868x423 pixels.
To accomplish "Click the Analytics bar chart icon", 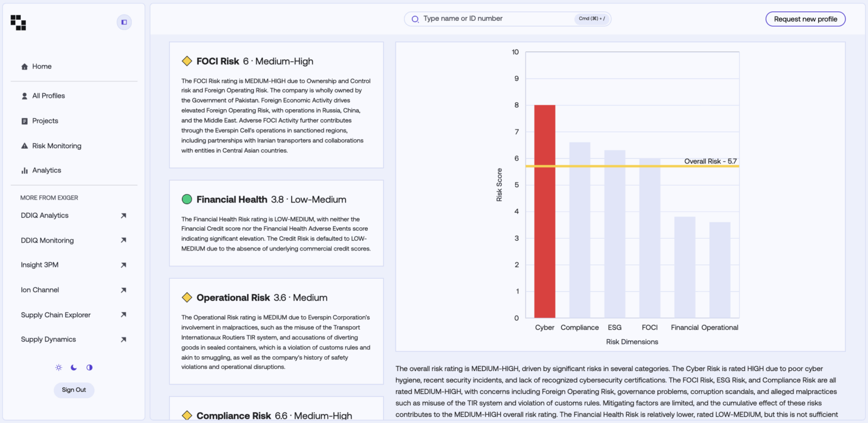I will tap(24, 170).
